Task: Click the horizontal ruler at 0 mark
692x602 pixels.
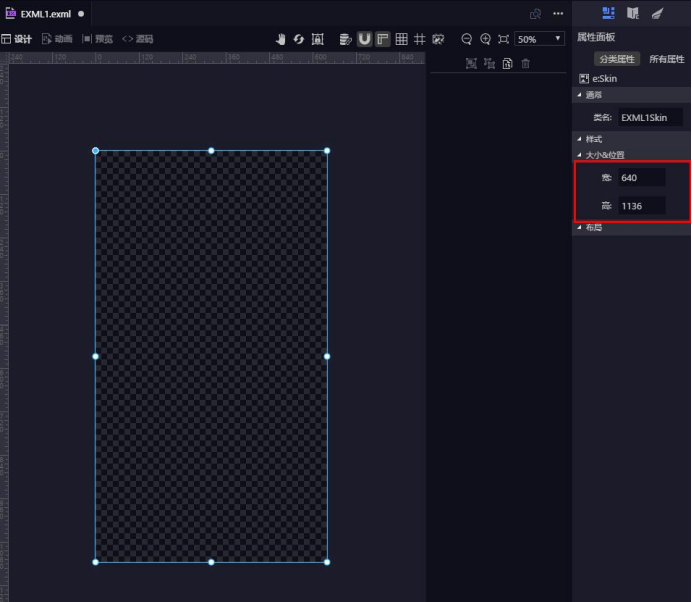Action: pos(99,57)
